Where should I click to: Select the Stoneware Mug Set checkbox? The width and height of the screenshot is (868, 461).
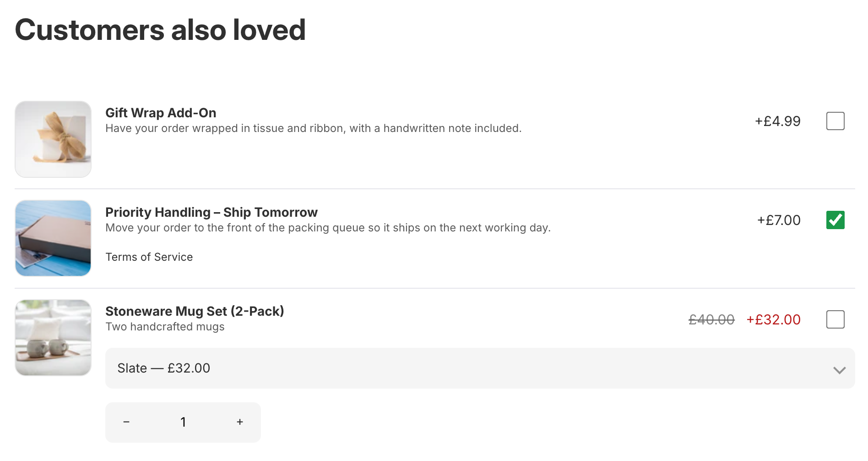click(835, 320)
